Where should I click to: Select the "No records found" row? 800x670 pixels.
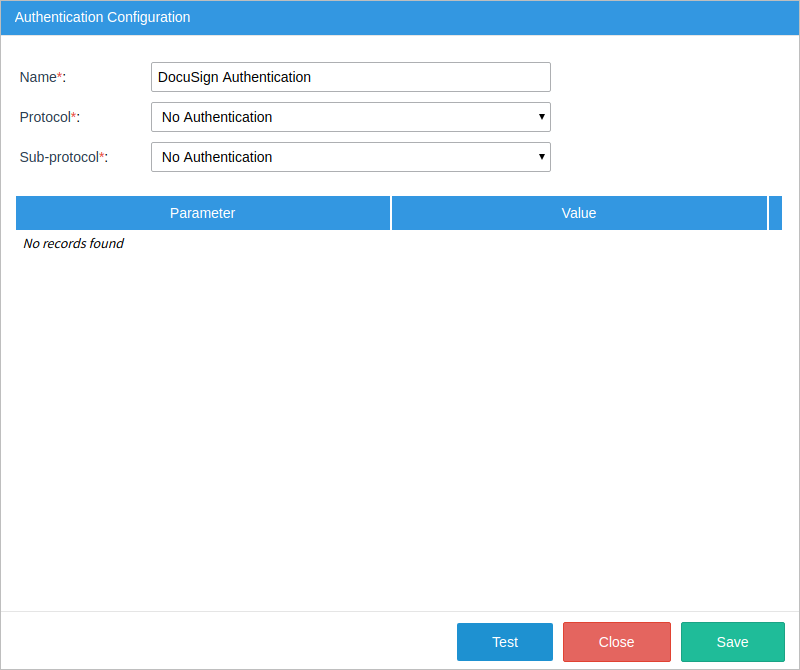click(x=73, y=244)
